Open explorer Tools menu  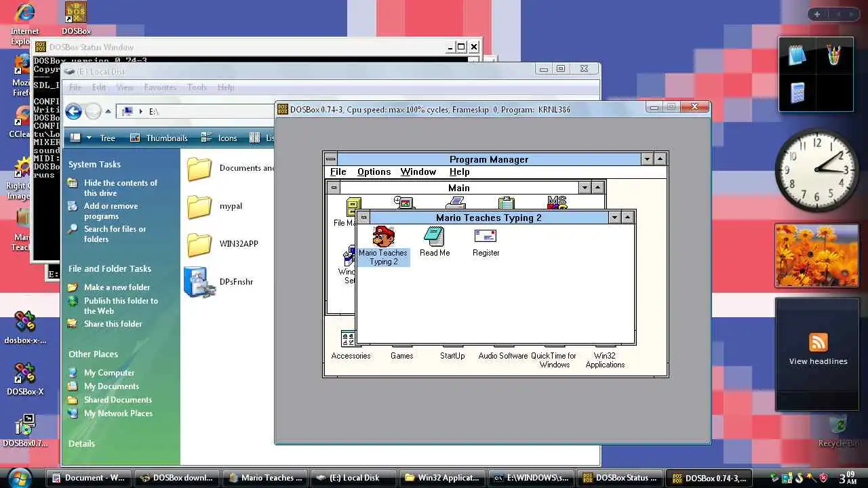(x=197, y=87)
